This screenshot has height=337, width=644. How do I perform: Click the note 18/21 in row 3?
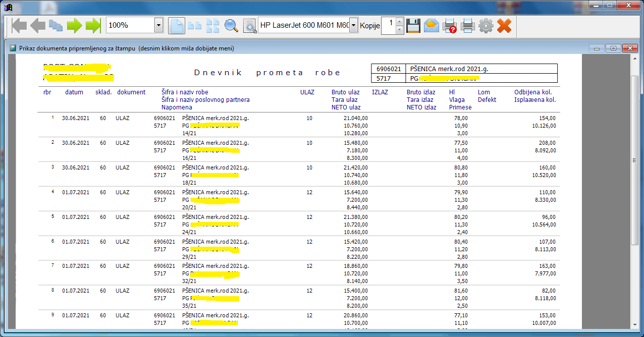click(189, 183)
